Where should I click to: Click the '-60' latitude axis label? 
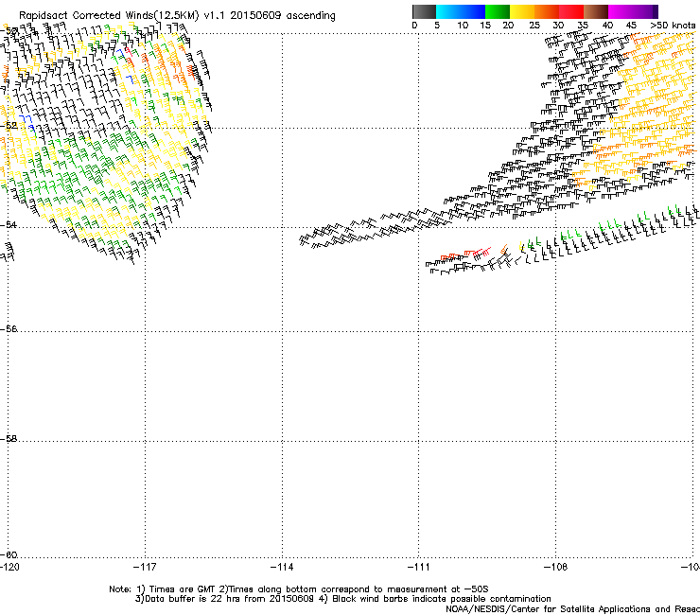[x=9, y=554]
